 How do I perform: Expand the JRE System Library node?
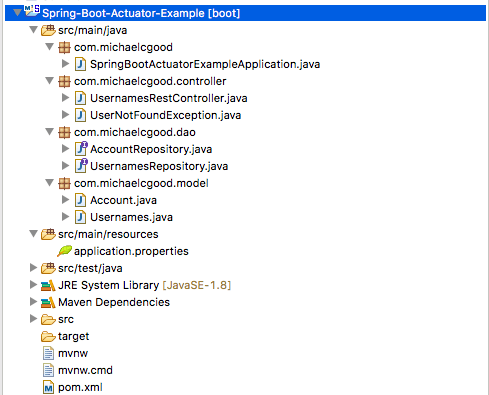tap(33, 285)
